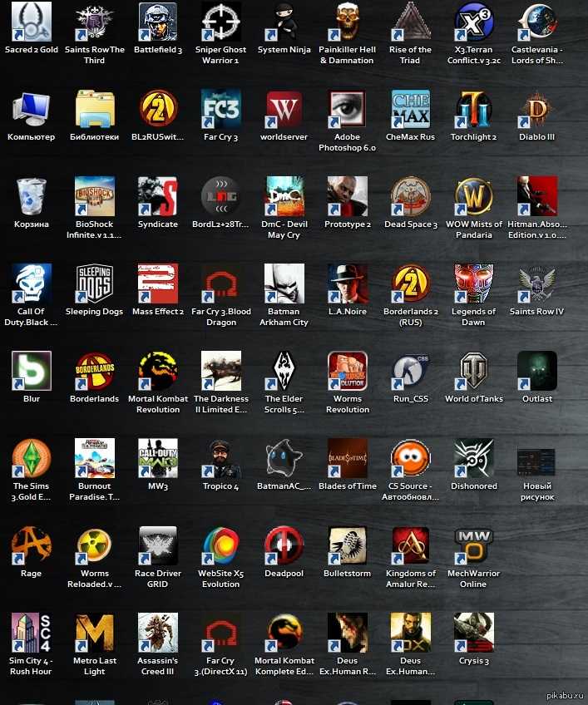The height and width of the screenshot is (705, 588).
Task: Open the Borderlands shortcut next to Blur
Action: click(x=95, y=371)
